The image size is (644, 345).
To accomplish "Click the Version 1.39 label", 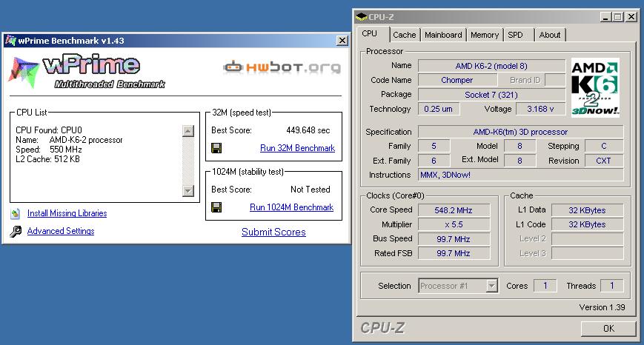I will [602, 307].
